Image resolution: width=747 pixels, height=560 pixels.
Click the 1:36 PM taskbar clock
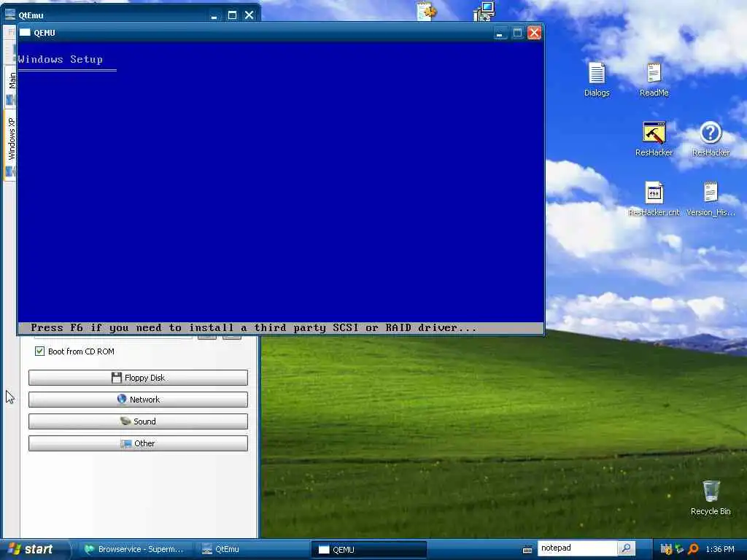pos(720,549)
